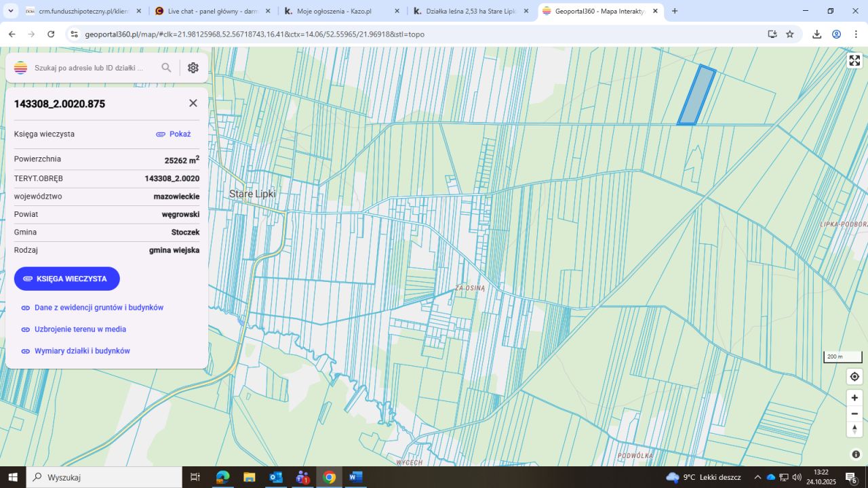Click the Geoportal360 logo icon

click(x=20, y=68)
